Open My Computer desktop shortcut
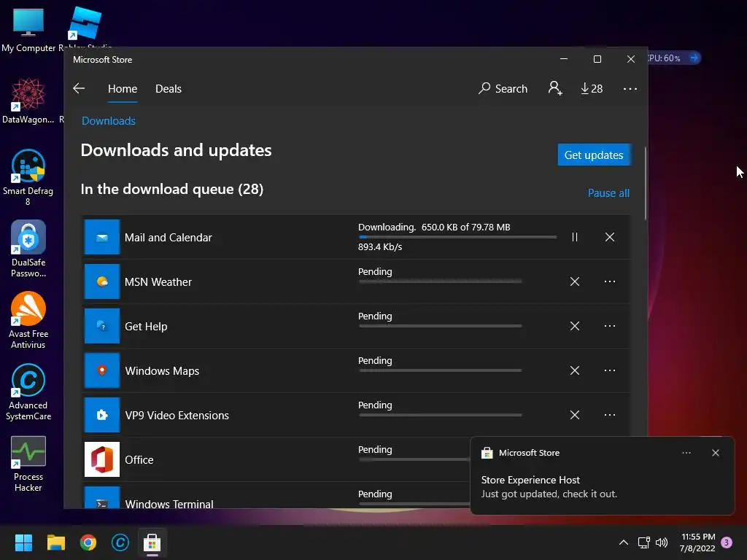This screenshot has height=560, width=747. (x=28, y=29)
